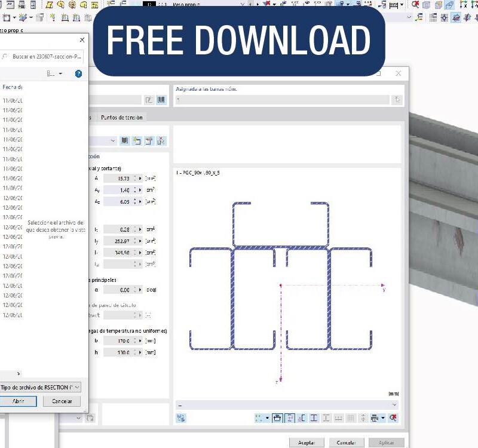
Task: Click Cancelar in the section dialog
Action: point(347,443)
